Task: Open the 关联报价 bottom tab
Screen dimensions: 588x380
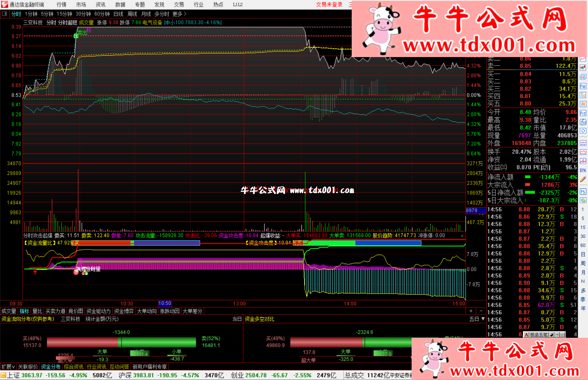Action: (28, 367)
